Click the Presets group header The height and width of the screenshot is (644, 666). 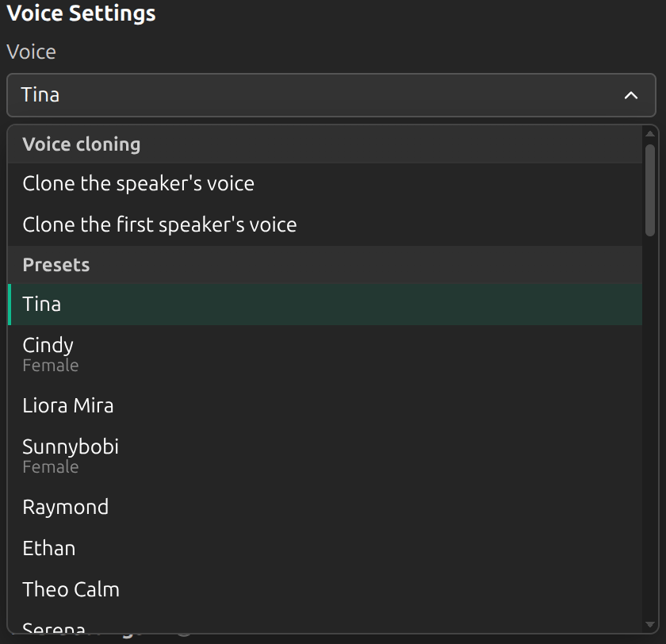[x=325, y=265]
